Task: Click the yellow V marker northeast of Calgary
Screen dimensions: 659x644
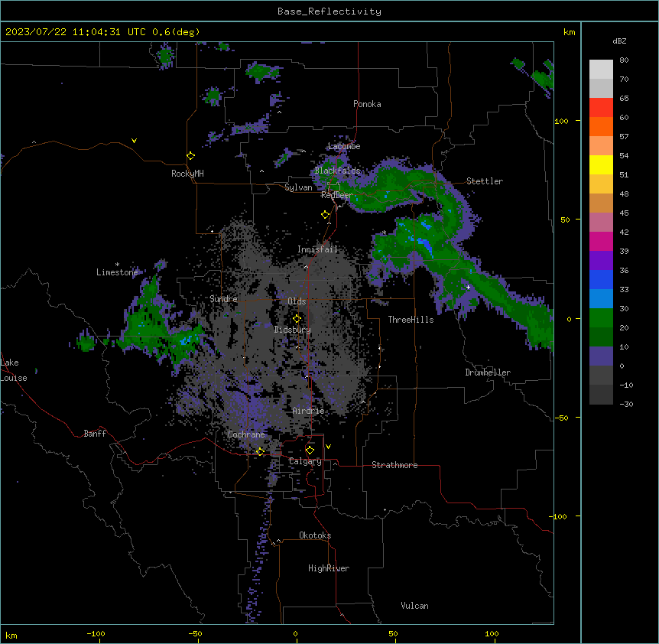Action: tap(328, 447)
